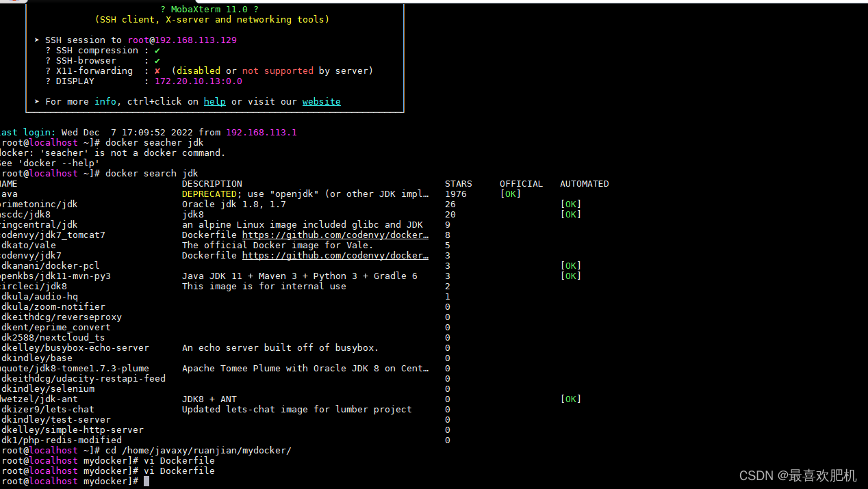Click the jdk8-tomee1.7.3-plume image name
This screenshot has height=489, width=868.
coord(75,368)
